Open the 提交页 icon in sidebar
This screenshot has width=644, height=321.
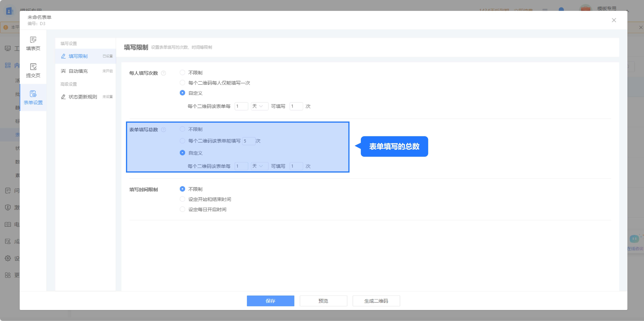[x=33, y=67]
